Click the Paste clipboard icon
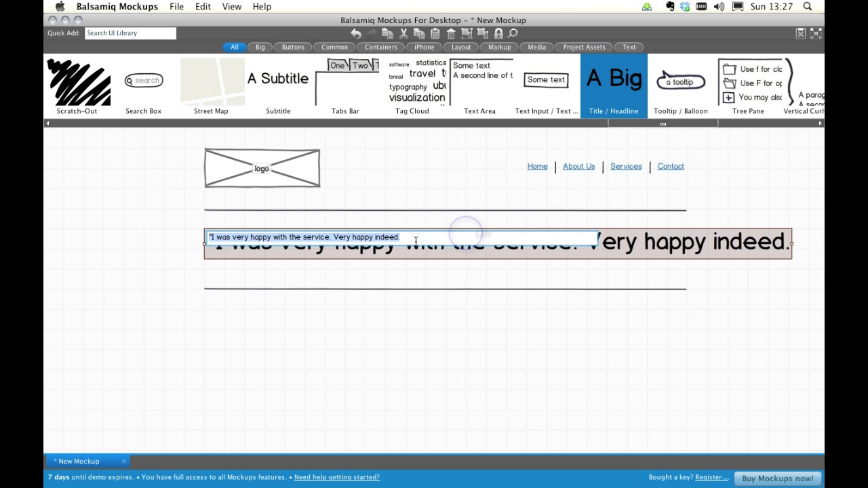868x488 pixels. pos(435,33)
